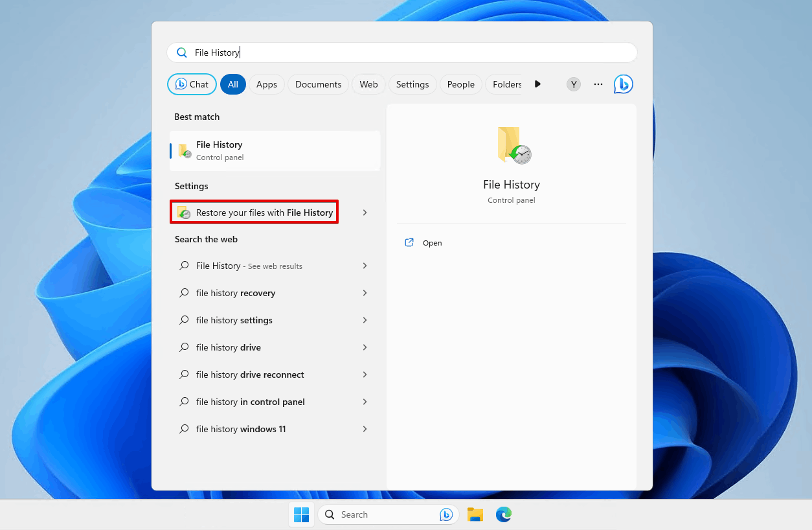Click the magnifier icon beside file history settings

(x=184, y=320)
